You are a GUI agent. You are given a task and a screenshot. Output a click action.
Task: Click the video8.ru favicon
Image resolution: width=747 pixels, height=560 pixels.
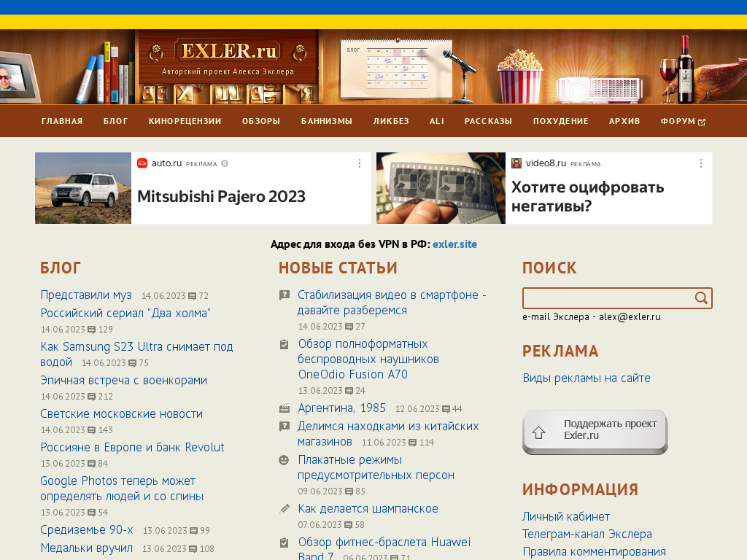pos(516,163)
